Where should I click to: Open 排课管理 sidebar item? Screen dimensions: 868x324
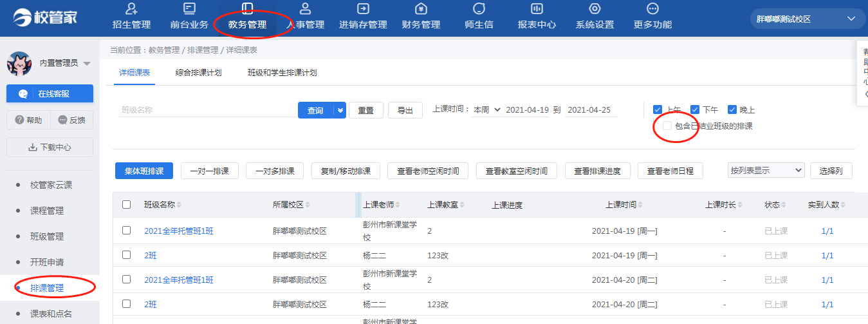(47, 288)
